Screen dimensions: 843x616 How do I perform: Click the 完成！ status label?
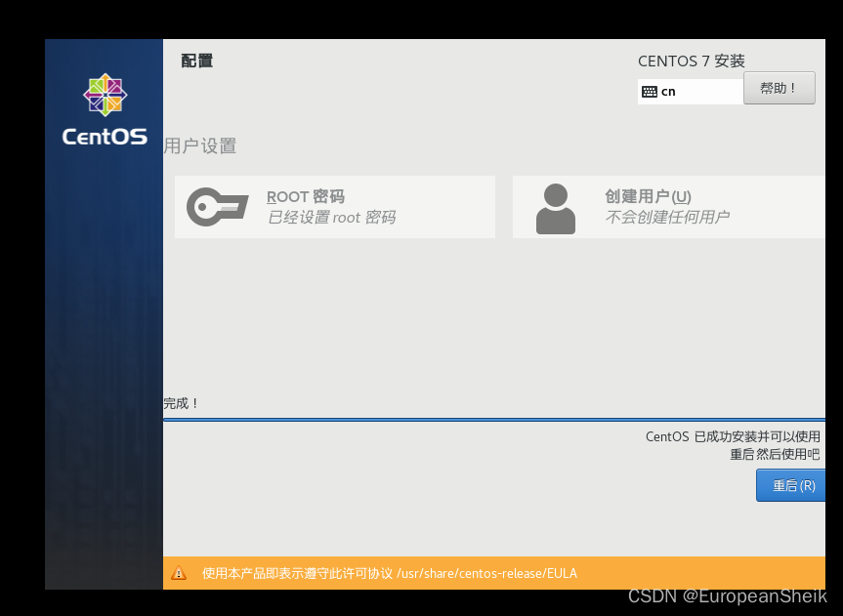(x=181, y=404)
